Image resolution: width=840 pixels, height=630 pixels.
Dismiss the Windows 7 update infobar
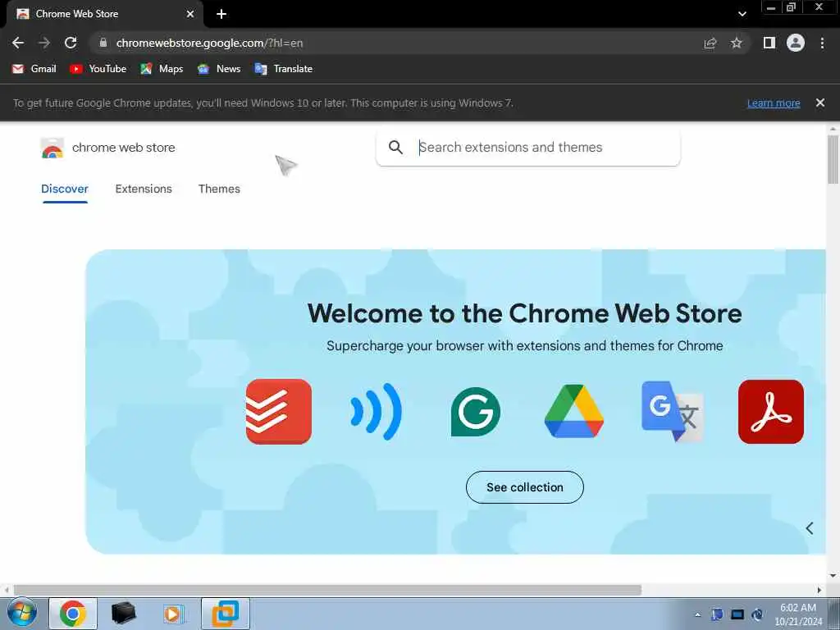point(820,103)
